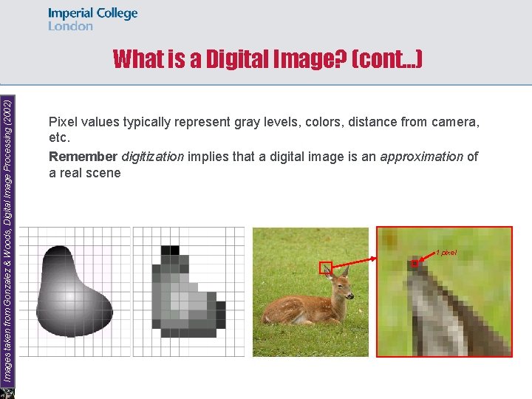Click the pixelated gray blob grid image
This screenshot has height=399, width=532.
coord(188,292)
